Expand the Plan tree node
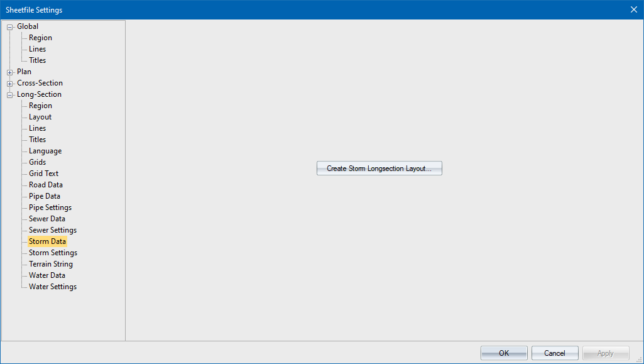 click(10, 72)
